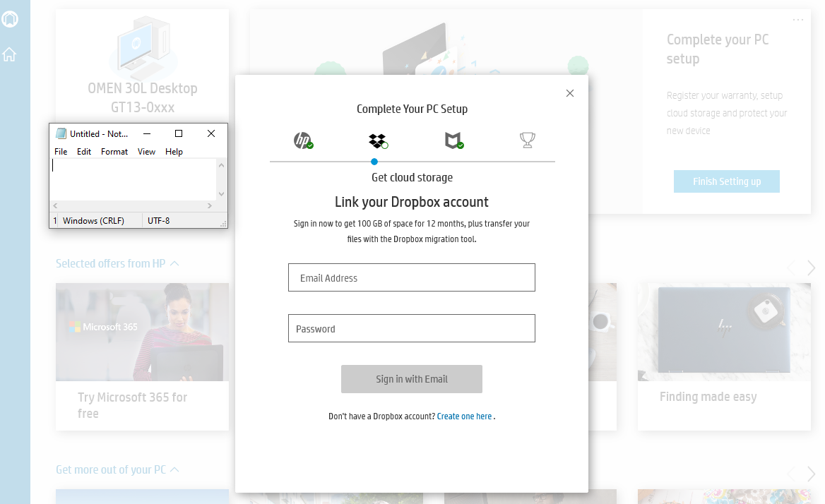This screenshot has height=504, width=825.
Task: Open the Microsoft 365 offer thumbnail
Action: tap(142, 332)
